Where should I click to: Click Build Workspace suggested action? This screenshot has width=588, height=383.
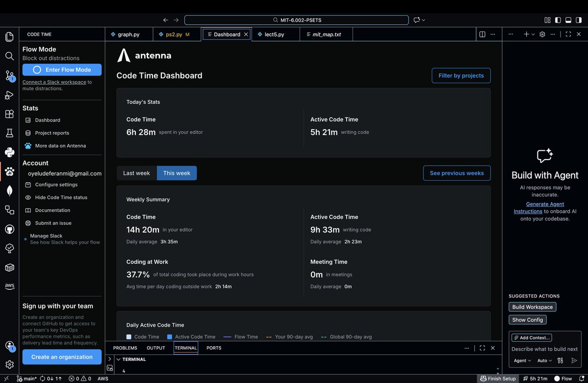[532, 307]
